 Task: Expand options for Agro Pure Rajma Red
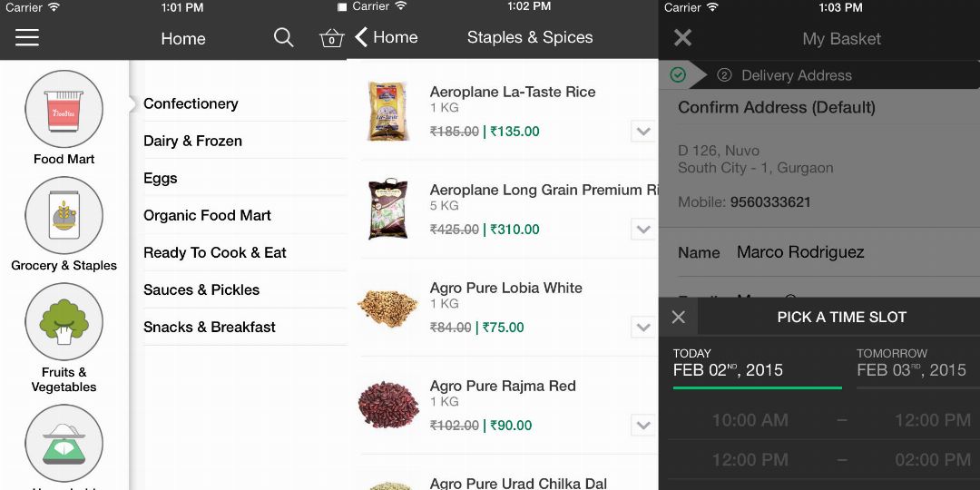[x=643, y=426]
